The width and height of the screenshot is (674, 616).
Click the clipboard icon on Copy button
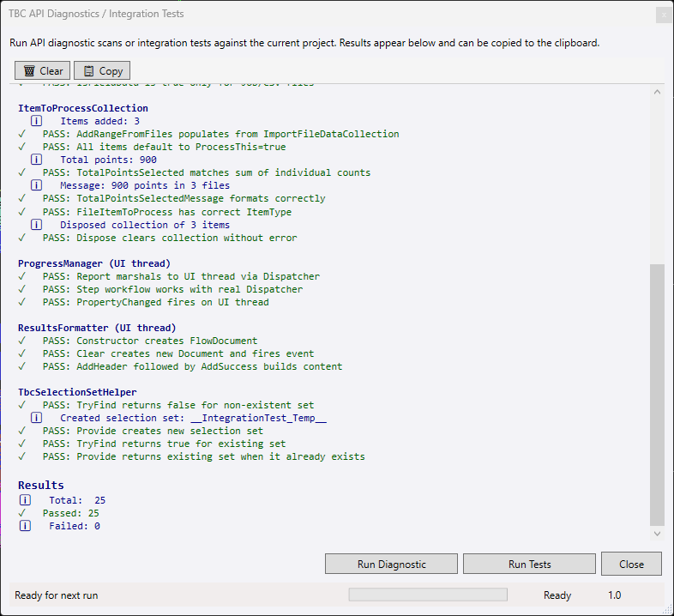88,71
